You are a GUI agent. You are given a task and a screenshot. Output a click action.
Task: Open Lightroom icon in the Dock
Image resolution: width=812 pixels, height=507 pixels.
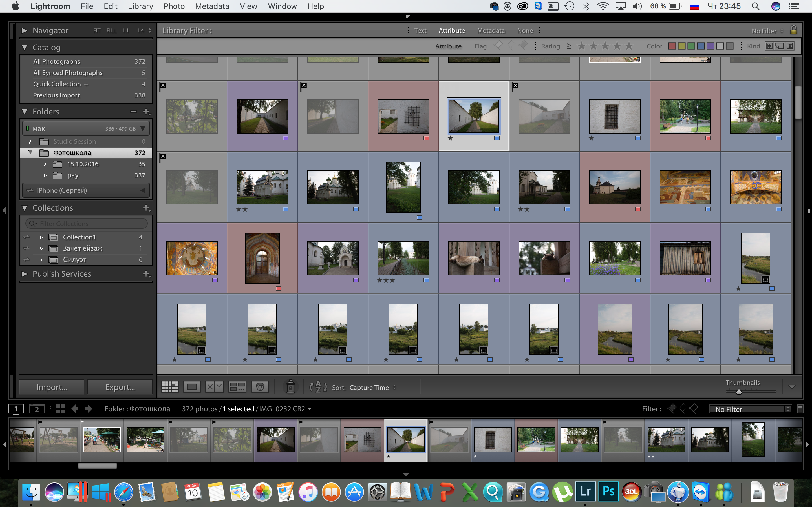pos(585,492)
